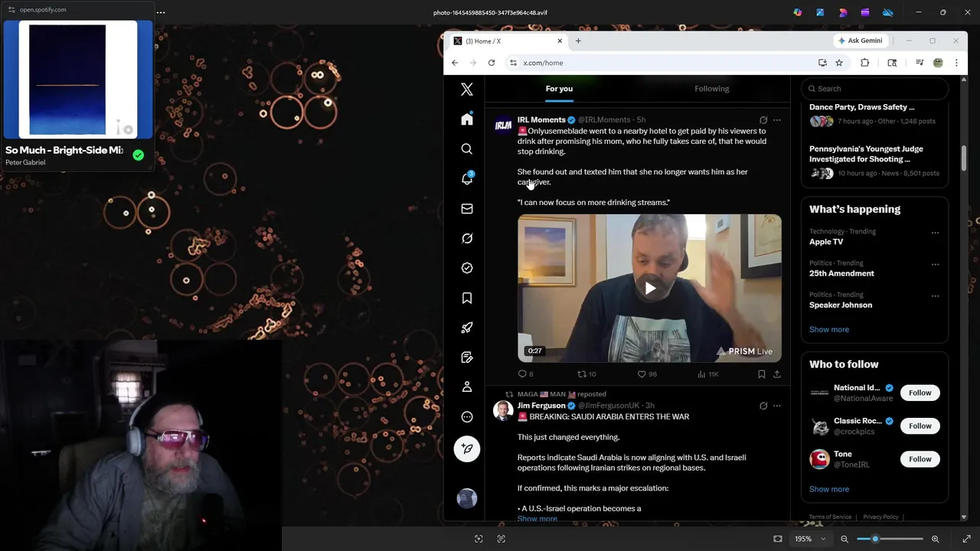Click zoom in magnifier in Photos toolbar
The width and height of the screenshot is (980, 551).
click(x=935, y=539)
